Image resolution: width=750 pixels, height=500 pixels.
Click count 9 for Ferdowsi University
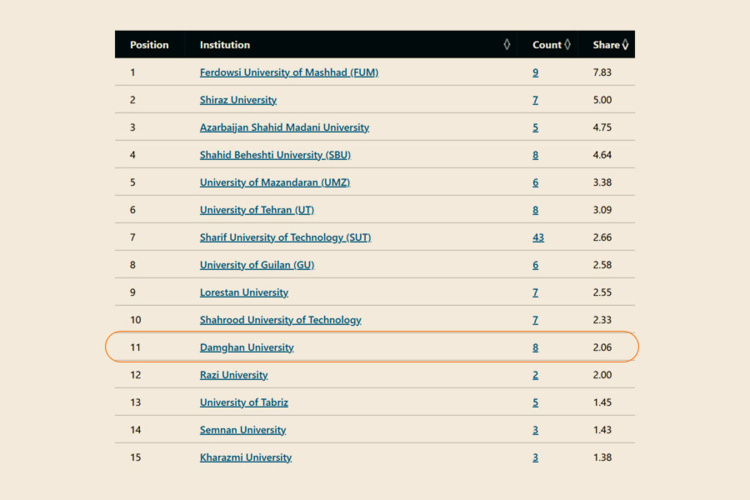[x=535, y=72]
